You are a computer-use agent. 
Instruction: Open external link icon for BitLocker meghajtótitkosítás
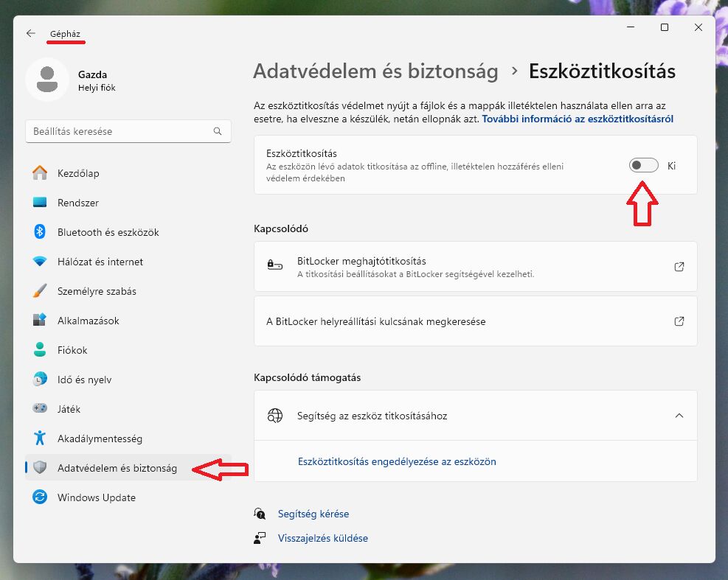coord(679,267)
